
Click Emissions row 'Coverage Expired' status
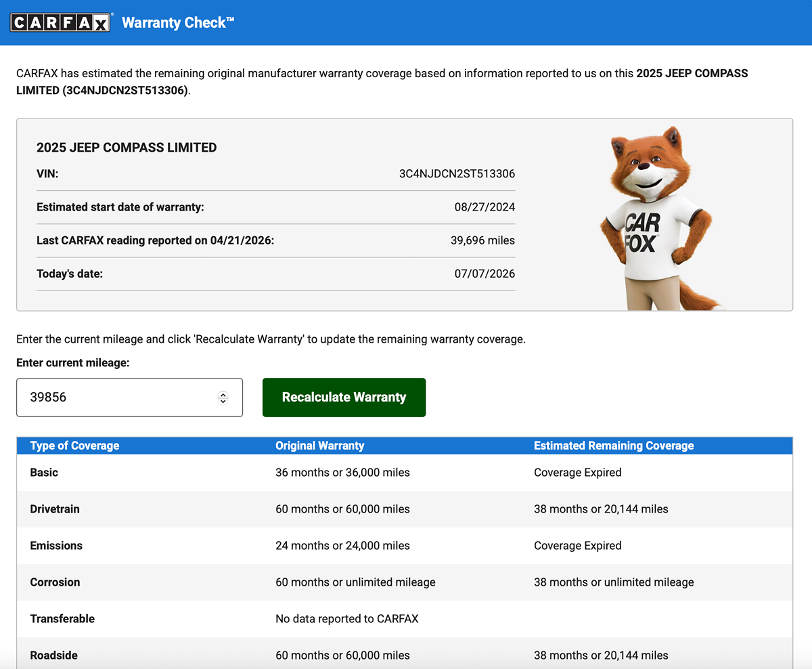pos(577,546)
